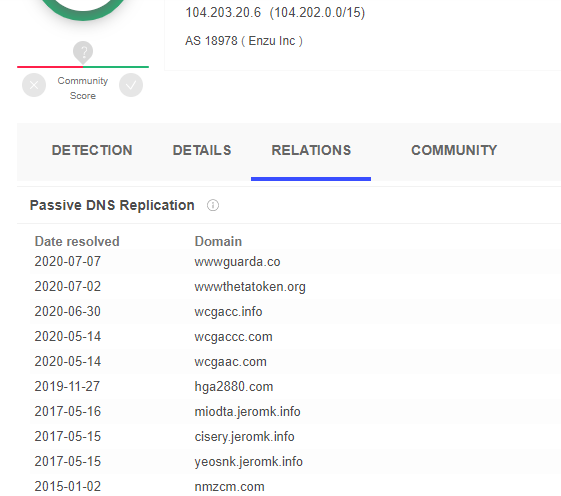Open domain nmzcm.com
Viewport: 561px width, 496px height.
coord(229,487)
